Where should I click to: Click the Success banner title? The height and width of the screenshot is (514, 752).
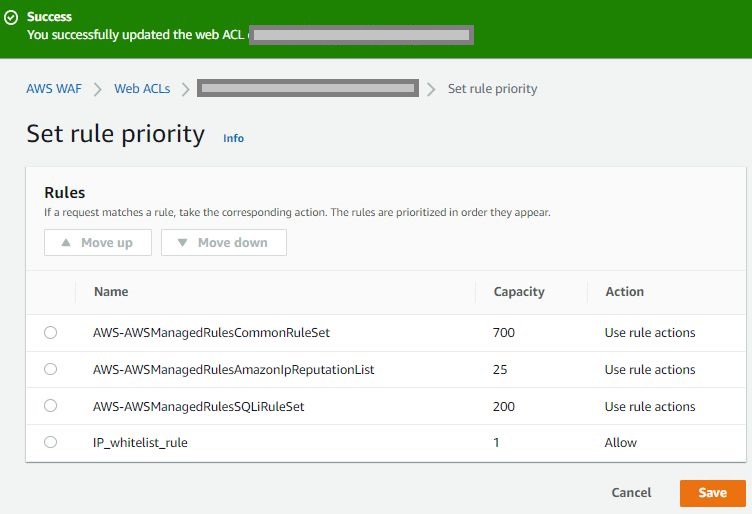(x=49, y=17)
